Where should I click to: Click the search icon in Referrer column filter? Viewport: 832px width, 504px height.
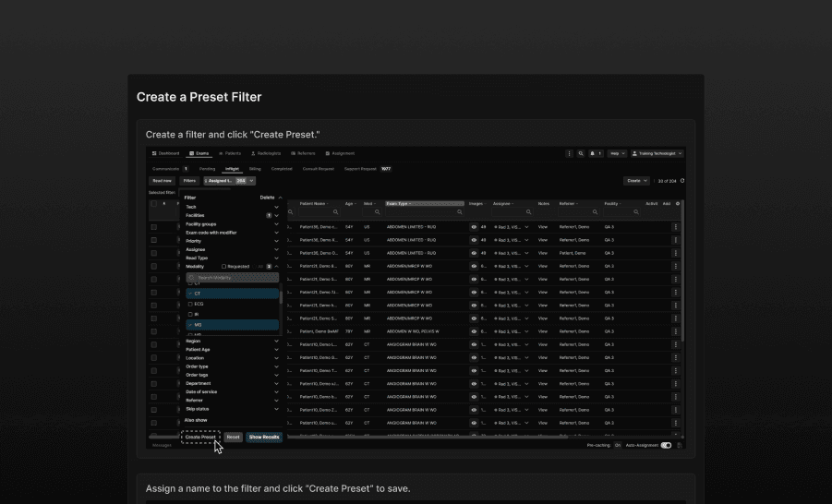tap(595, 212)
